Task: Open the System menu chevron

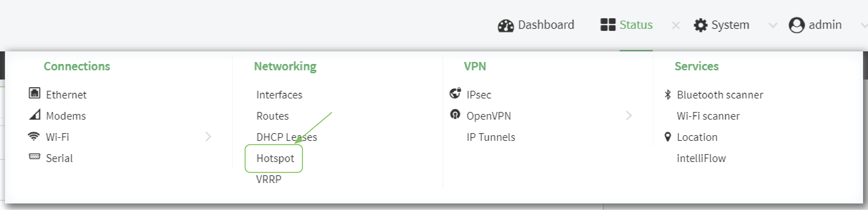Action: click(772, 25)
